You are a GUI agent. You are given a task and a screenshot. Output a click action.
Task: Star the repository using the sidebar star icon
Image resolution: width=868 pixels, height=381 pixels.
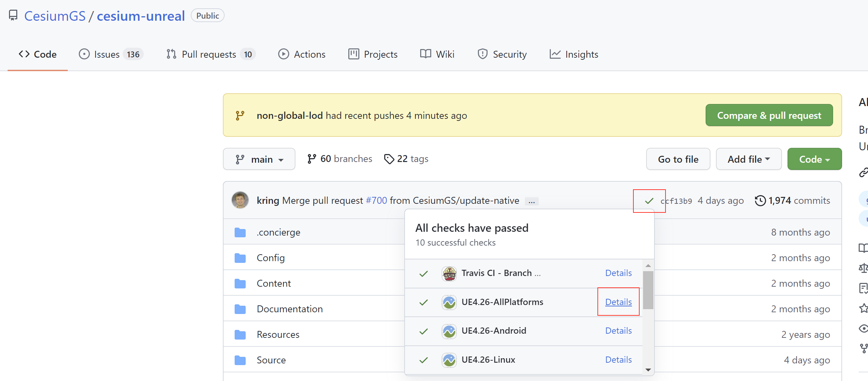click(864, 308)
